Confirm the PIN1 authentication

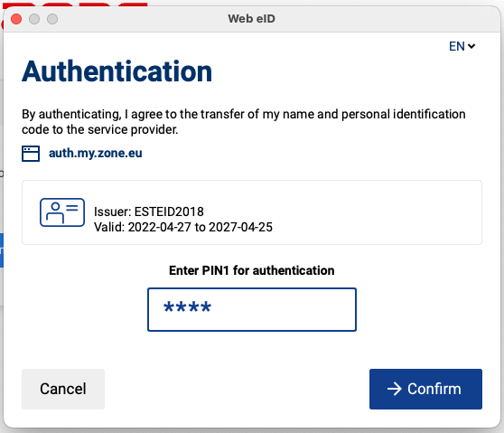coord(425,389)
